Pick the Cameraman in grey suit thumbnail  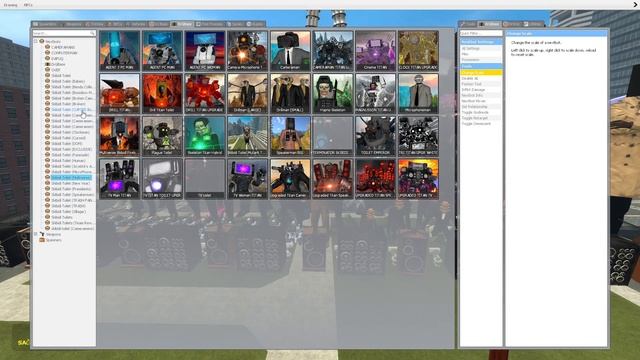tap(290, 51)
